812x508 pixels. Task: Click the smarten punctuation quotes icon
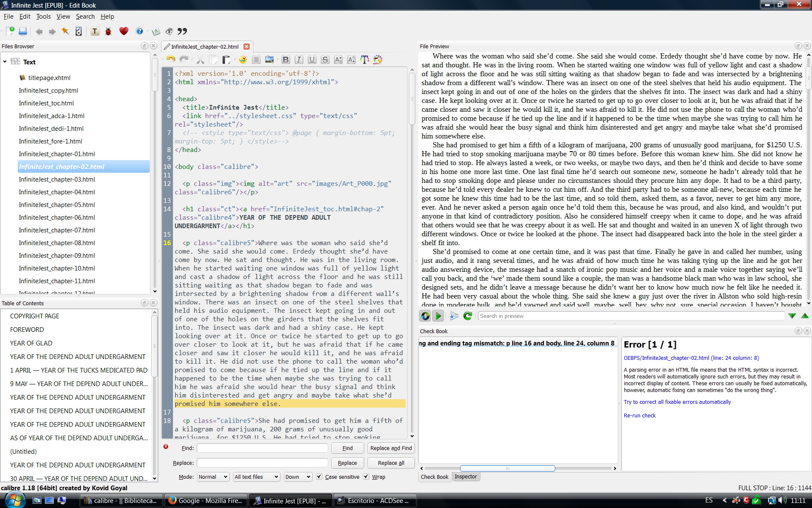tap(182, 31)
